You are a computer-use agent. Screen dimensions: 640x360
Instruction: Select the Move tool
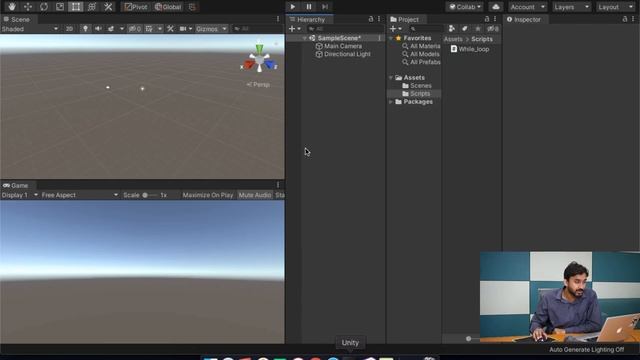pyautogui.click(x=28, y=7)
